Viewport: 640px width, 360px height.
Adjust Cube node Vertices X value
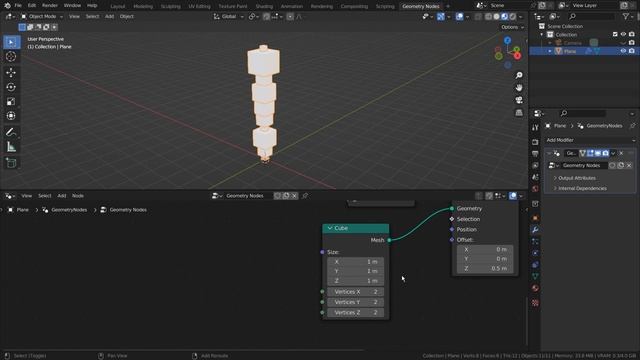point(355,292)
